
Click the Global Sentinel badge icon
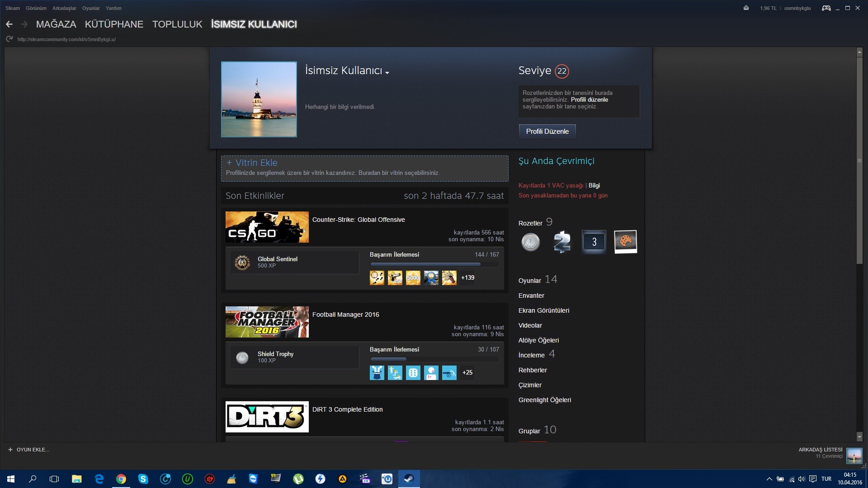pos(242,263)
